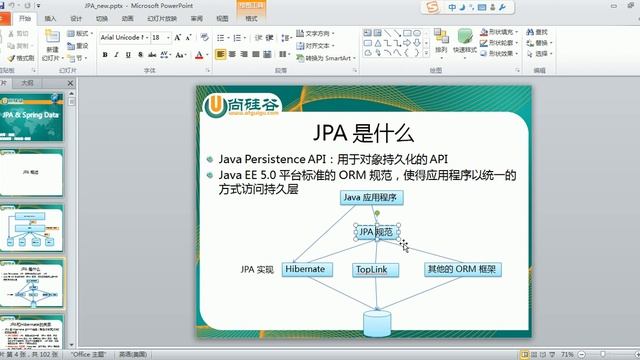Open the Transitions (切换) ribbon tab
The height and width of the screenshot is (360, 640).
(102, 19)
